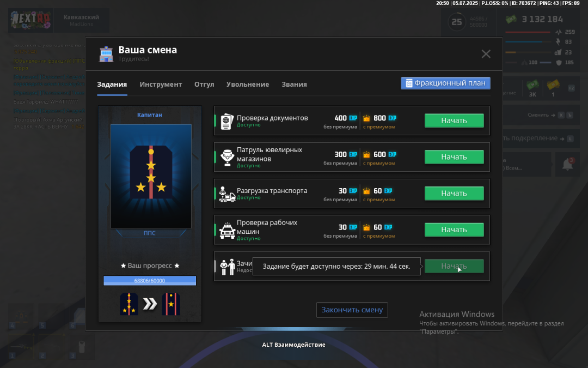Click the Ваш прогресс label

tap(150, 266)
